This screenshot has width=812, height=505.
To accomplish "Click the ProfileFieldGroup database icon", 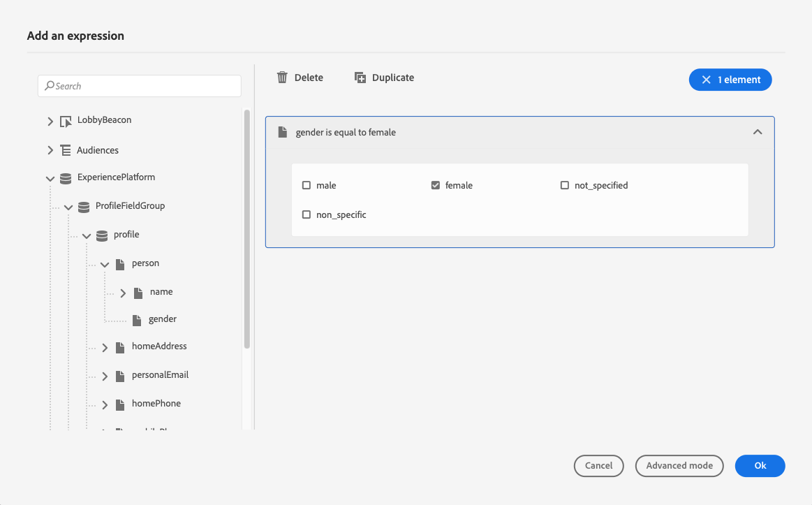I will 84,207.
